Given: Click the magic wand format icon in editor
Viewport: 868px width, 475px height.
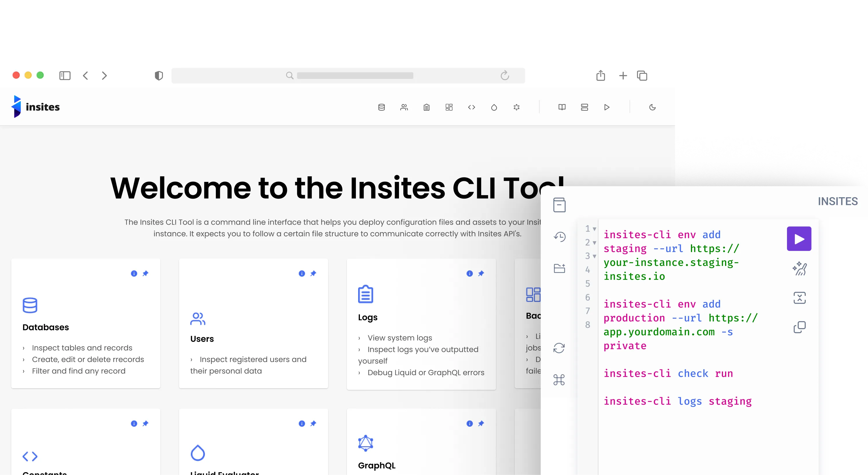Looking at the screenshot, I should (x=799, y=268).
